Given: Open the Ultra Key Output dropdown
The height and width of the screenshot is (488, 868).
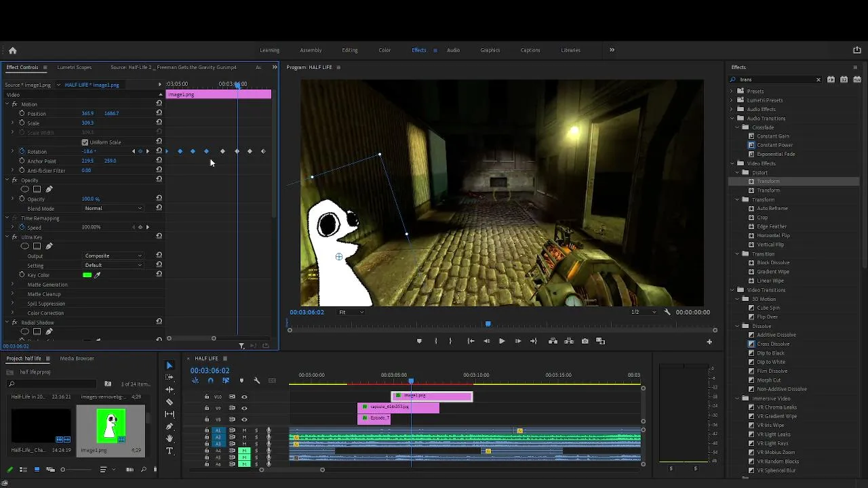Looking at the screenshot, I should 113,256.
